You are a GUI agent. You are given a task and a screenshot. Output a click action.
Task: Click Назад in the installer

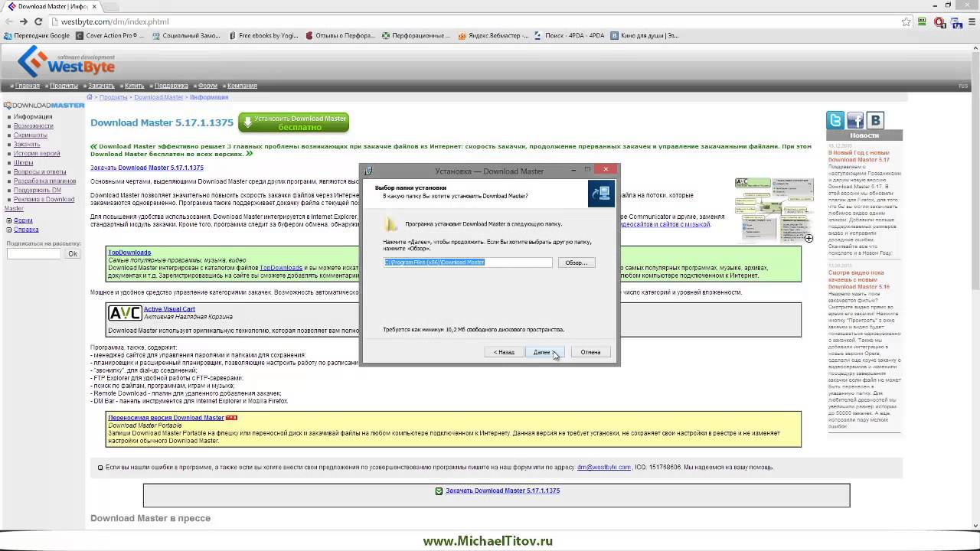504,352
